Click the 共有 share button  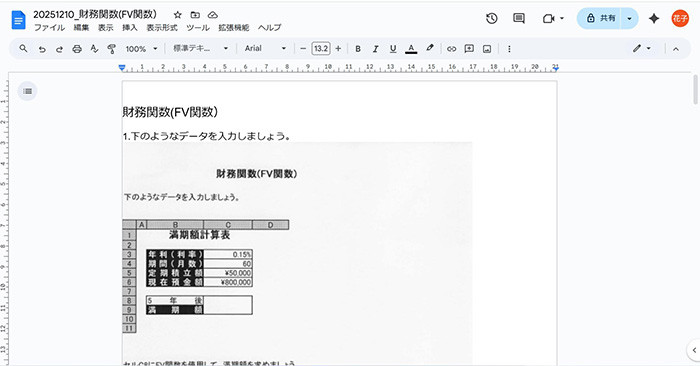600,18
